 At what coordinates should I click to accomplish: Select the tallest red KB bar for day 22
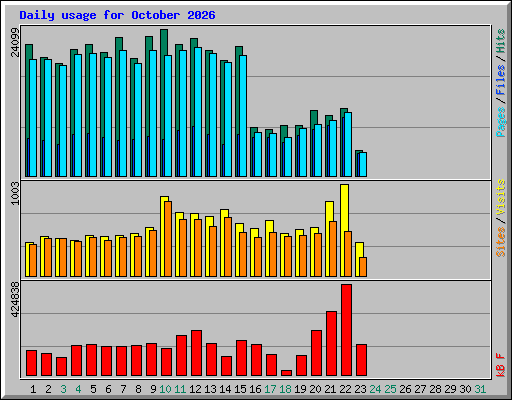pyautogui.click(x=346, y=330)
